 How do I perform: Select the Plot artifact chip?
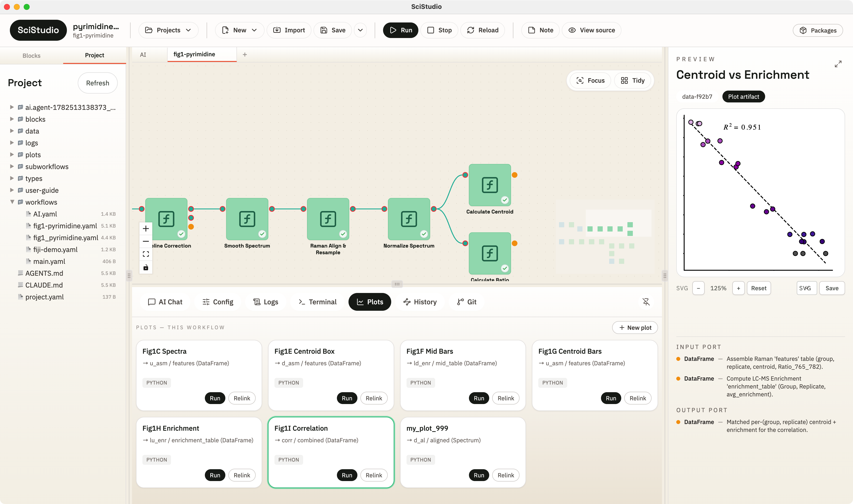(743, 97)
